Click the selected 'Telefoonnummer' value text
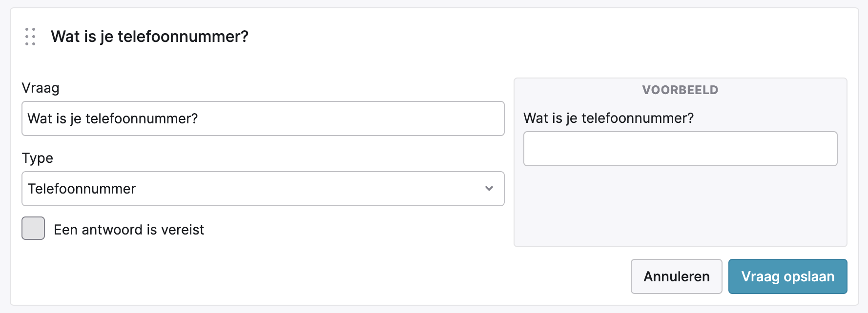This screenshot has width=868, height=313. click(x=82, y=189)
